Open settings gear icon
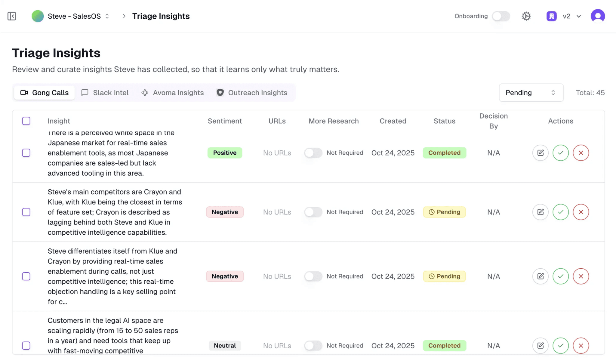The width and height of the screenshot is (616, 364). click(526, 16)
